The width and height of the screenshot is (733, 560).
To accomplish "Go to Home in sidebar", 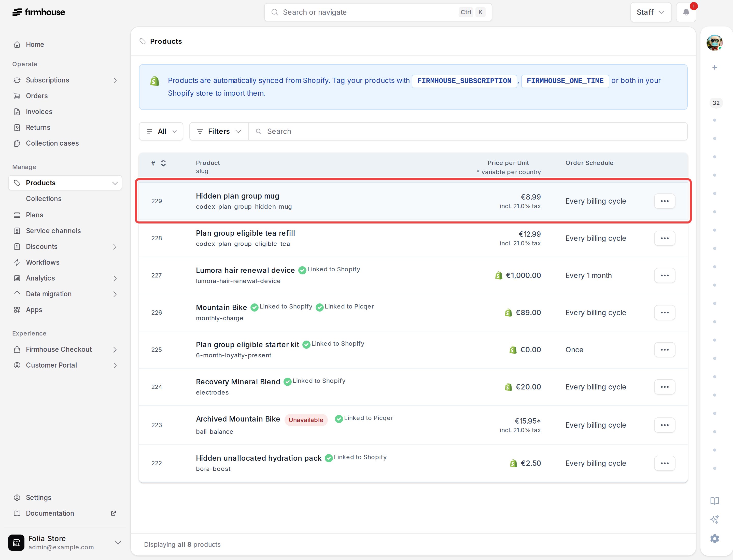I will (35, 44).
